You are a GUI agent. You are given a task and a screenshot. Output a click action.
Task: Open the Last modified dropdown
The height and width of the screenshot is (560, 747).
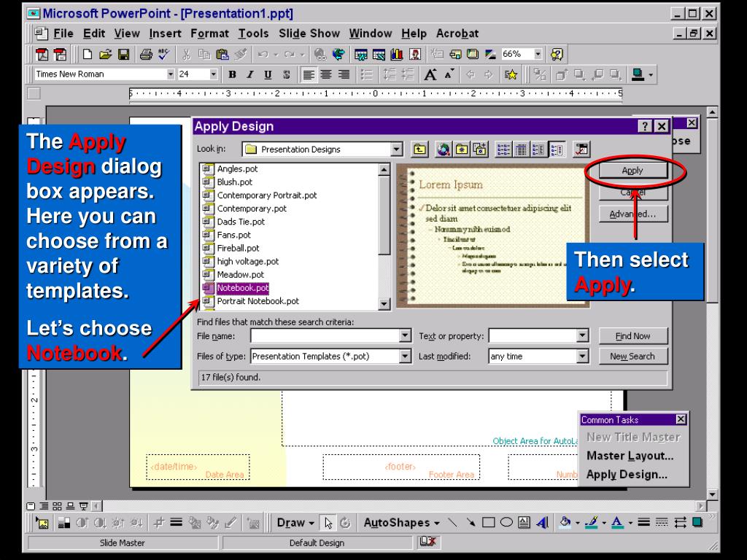[x=582, y=356]
